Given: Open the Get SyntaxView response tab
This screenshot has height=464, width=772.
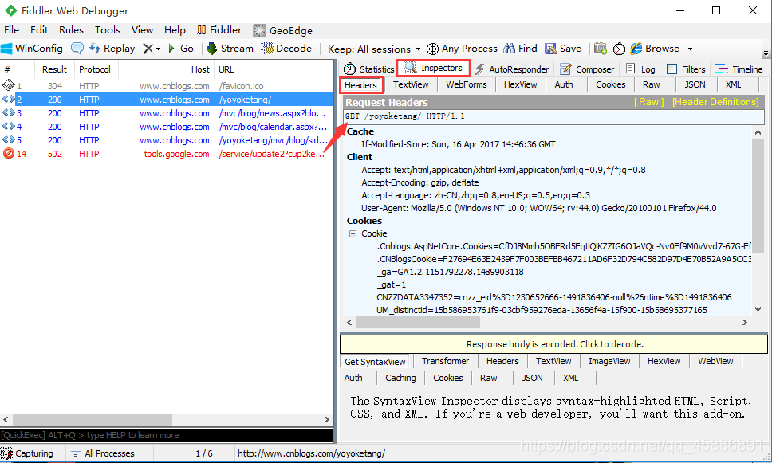Looking at the screenshot, I should (375, 361).
